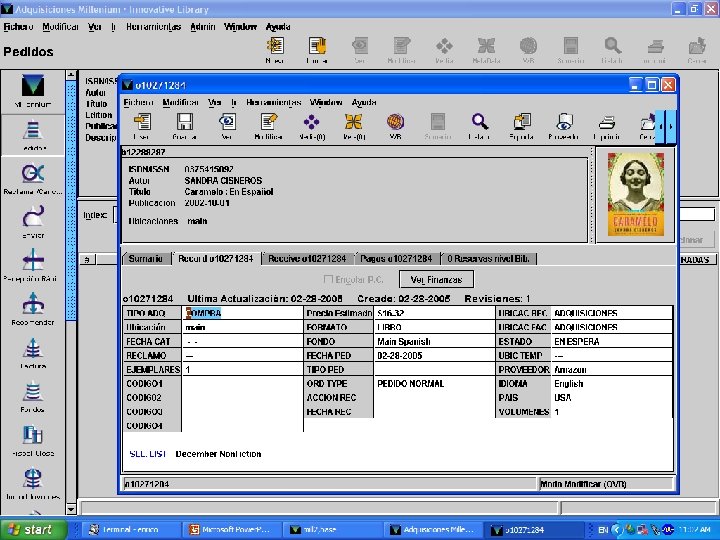Click the TIPO ADQ field value COMPRA
Image resolution: width=720 pixels, height=540 pixels.
(x=204, y=313)
